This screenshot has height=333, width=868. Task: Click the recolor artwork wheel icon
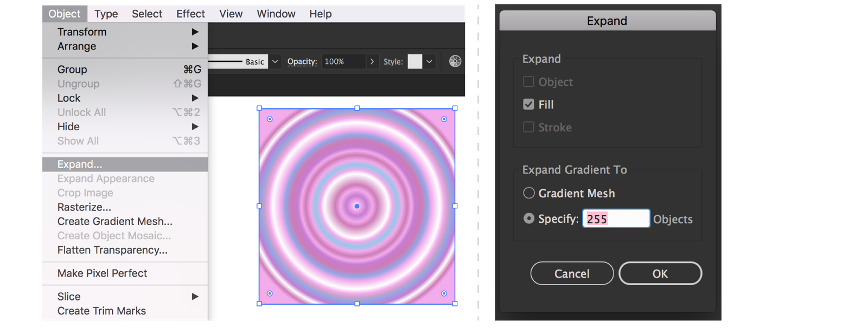click(455, 61)
